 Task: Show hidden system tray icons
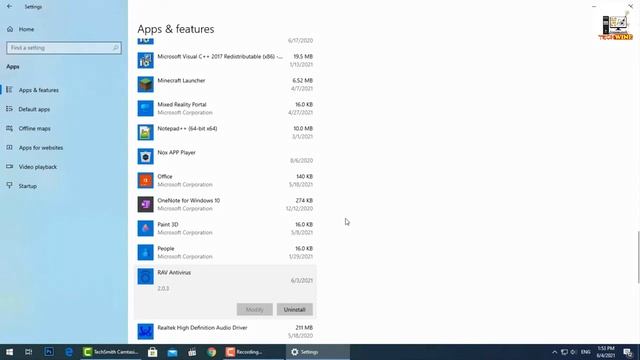click(x=554, y=352)
